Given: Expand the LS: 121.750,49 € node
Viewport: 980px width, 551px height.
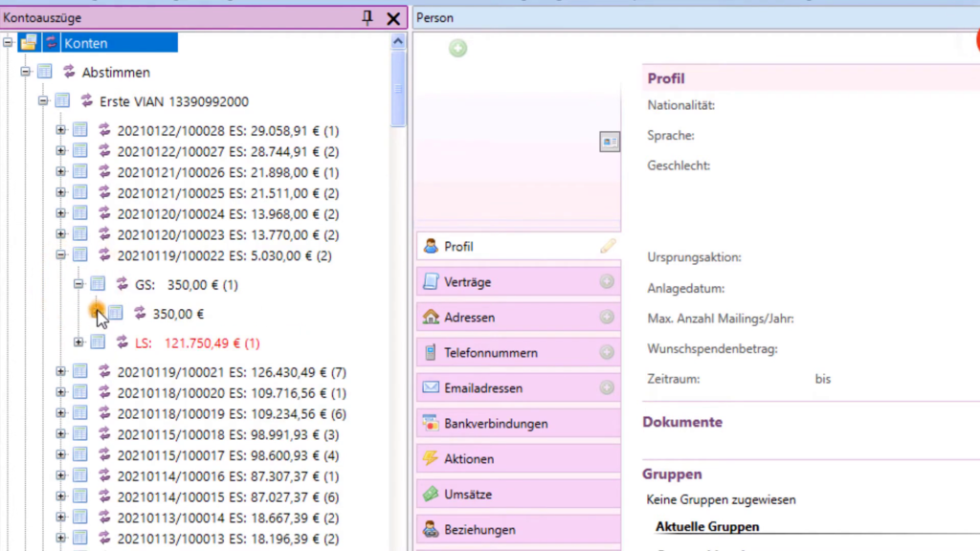Looking at the screenshot, I should (78, 342).
